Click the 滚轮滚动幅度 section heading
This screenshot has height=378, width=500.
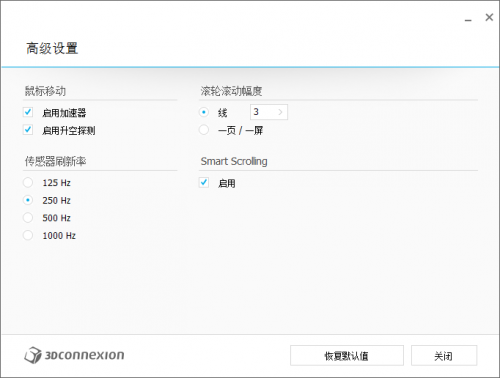pos(231,91)
